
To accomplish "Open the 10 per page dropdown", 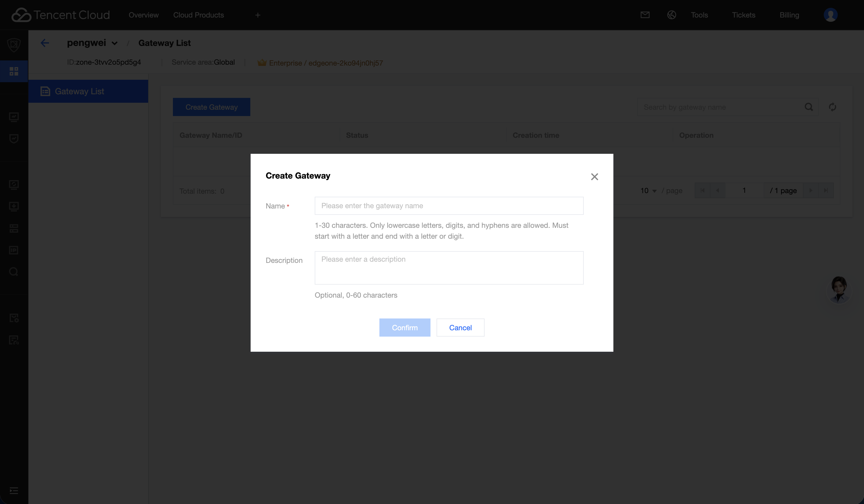I will [x=648, y=190].
